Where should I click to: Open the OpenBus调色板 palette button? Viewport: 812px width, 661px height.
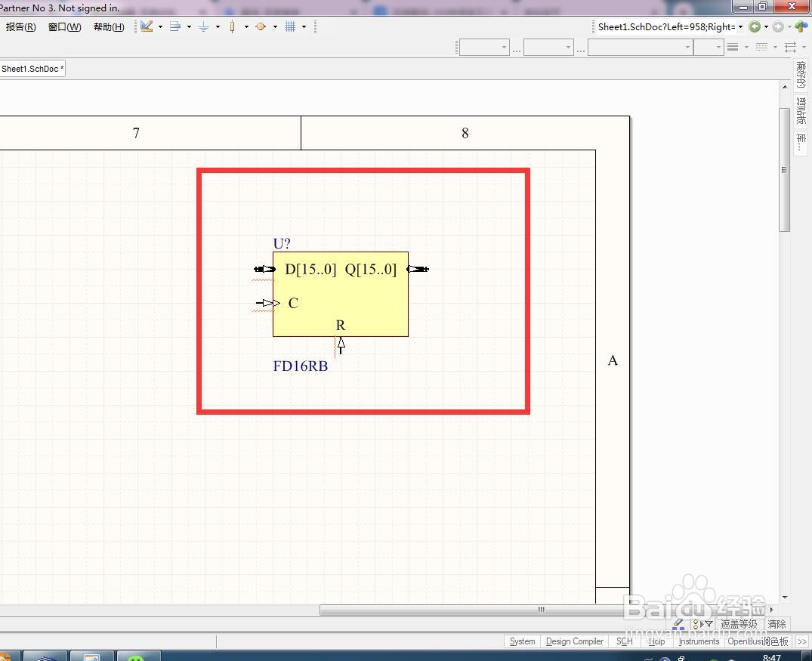coord(758,641)
